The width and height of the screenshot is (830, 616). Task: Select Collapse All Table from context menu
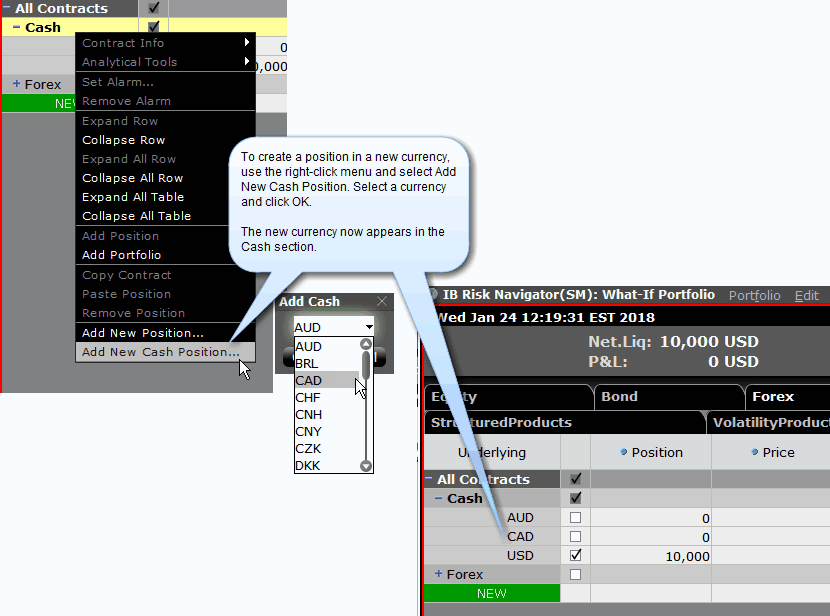point(136,216)
